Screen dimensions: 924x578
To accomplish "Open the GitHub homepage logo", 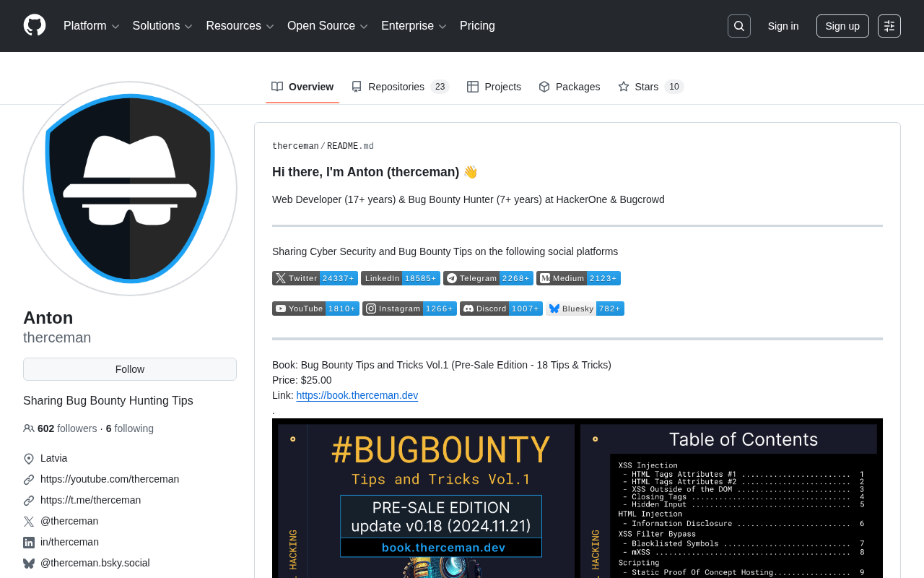I will [35, 25].
